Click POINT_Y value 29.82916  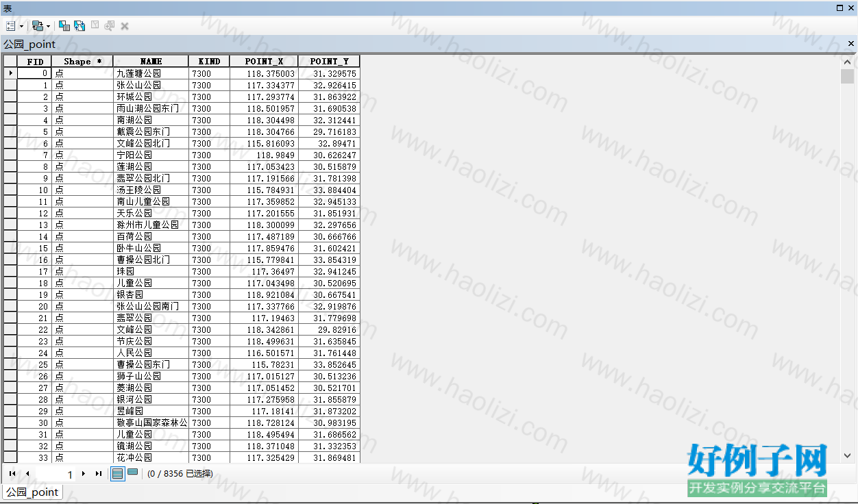[329, 329]
